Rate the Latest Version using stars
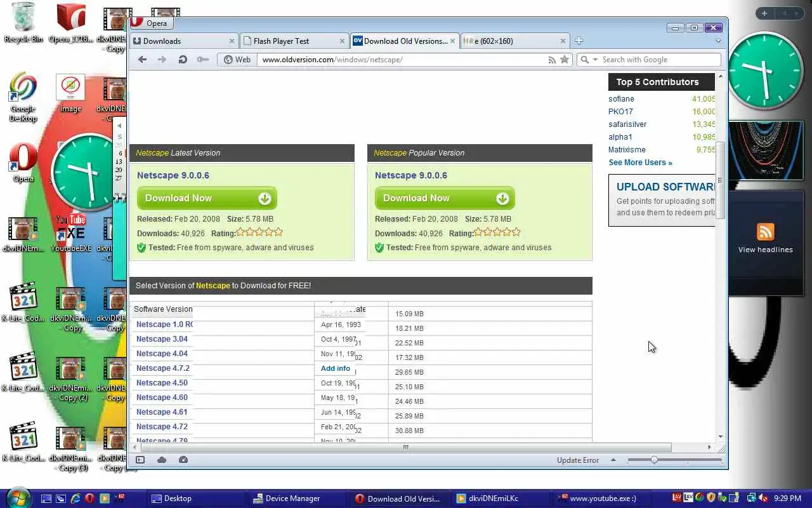This screenshot has height=508, width=812. pyautogui.click(x=259, y=232)
